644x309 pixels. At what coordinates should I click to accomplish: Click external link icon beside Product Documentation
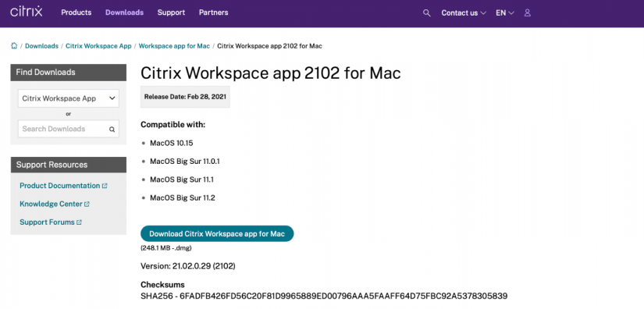coord(105,186)
